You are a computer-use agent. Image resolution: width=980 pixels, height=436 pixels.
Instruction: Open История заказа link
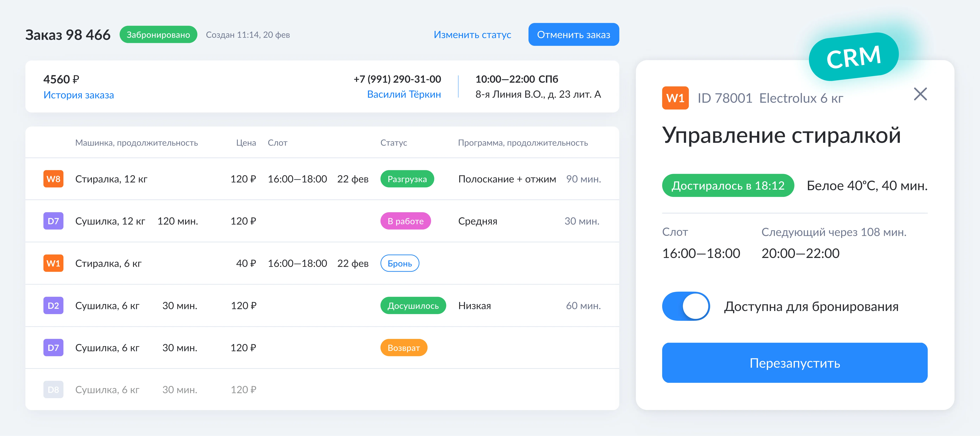tap(78, 95)
